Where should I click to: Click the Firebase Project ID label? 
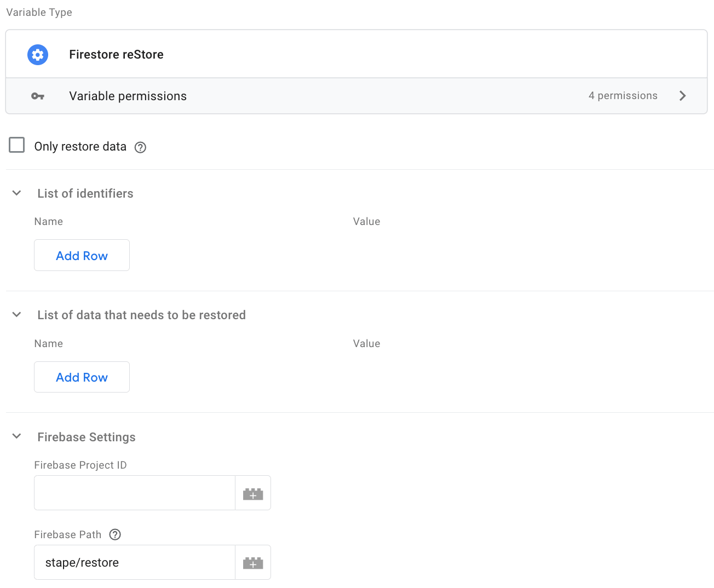coord(80,465)
